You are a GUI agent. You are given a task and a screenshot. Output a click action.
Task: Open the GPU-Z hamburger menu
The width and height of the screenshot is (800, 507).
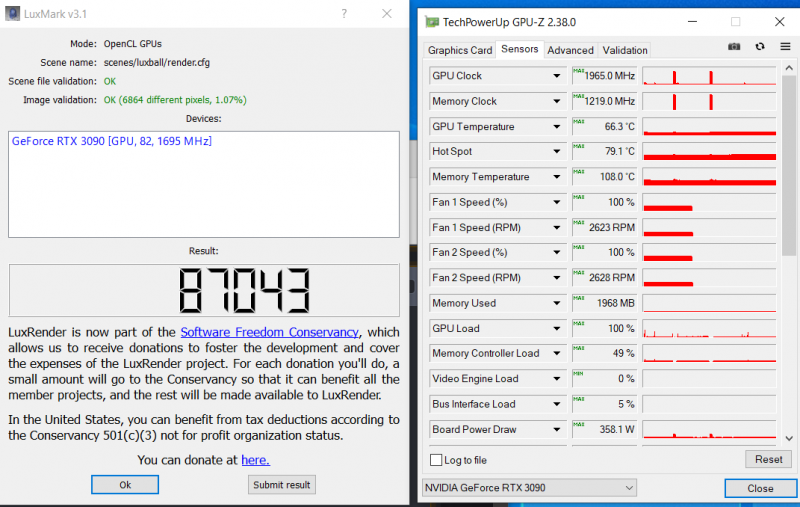pyautogui.click(x=785, y=46)
